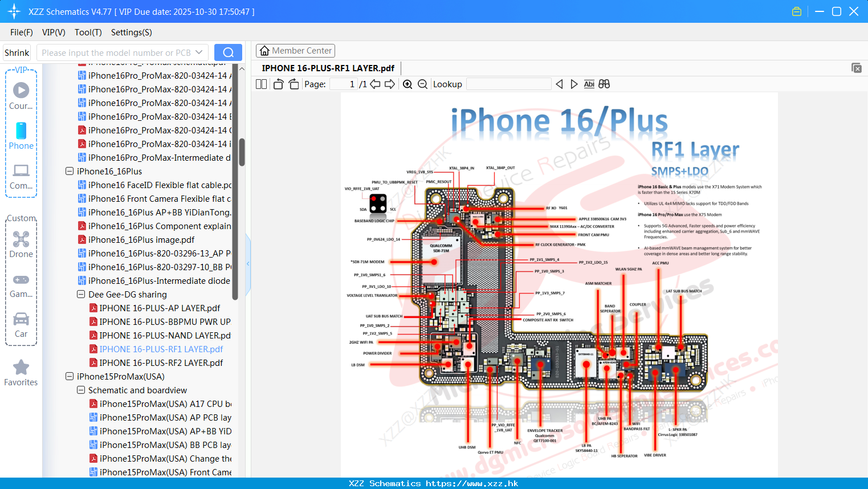Open Favorites in sidebar
Screen dimensions: 868x489
click(x=21, y=373)
